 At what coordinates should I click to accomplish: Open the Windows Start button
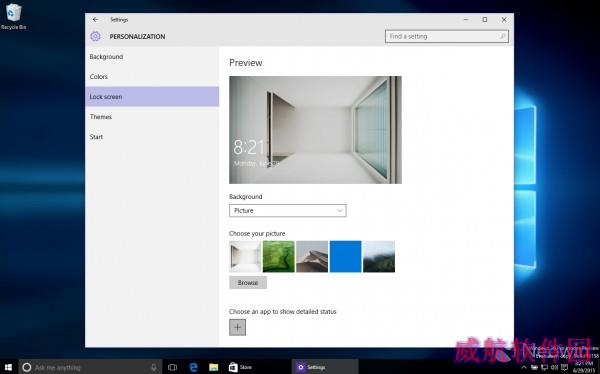8,367
